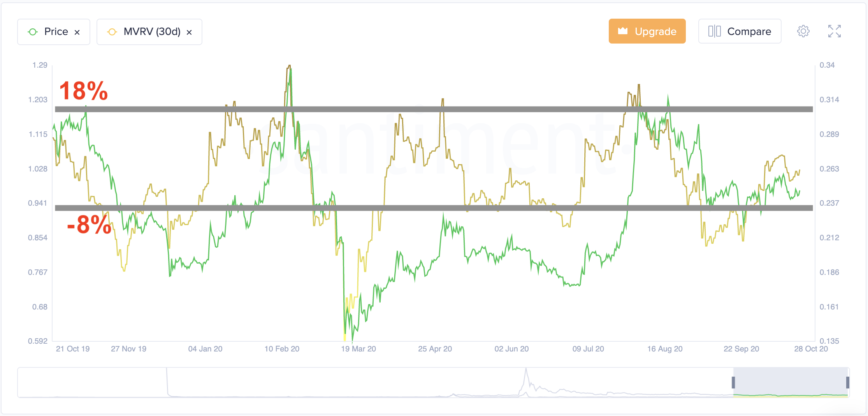Select the MVRV (30d) metric chip
Screen dimensions: 868x416
pyautogui.click(x=149, y=32)
